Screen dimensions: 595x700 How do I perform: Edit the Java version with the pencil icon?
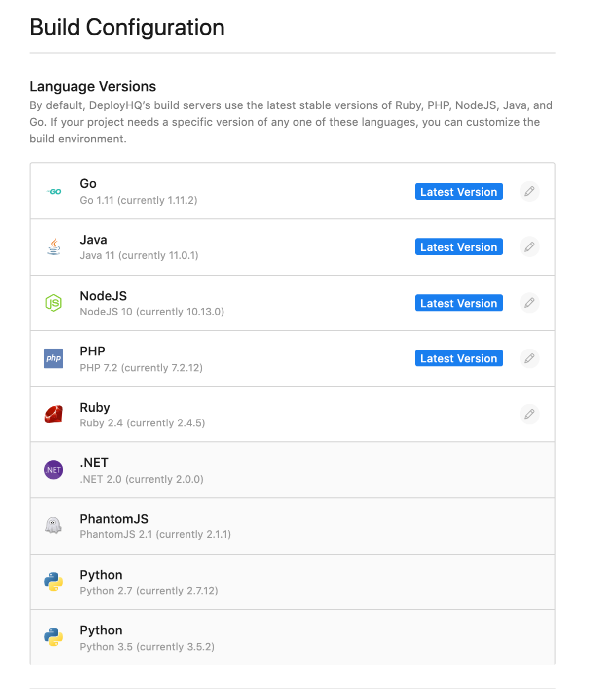point(529,247)
